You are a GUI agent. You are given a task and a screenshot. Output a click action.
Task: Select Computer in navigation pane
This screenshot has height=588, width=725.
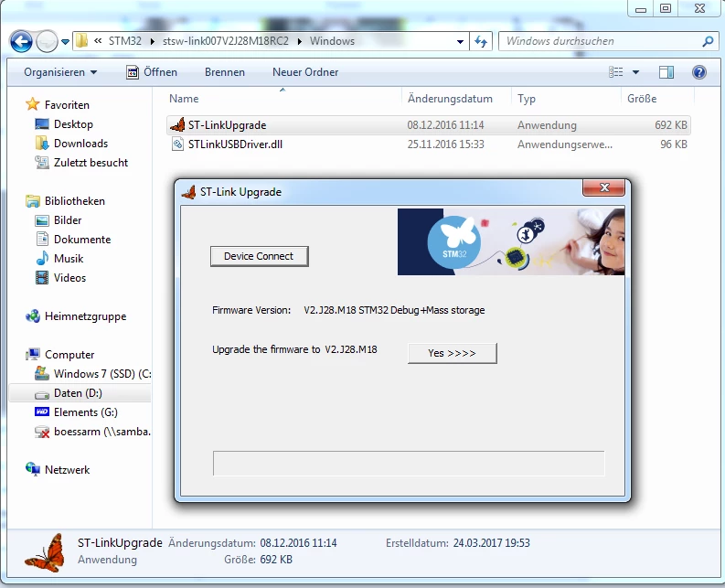(x=69, y=355)
